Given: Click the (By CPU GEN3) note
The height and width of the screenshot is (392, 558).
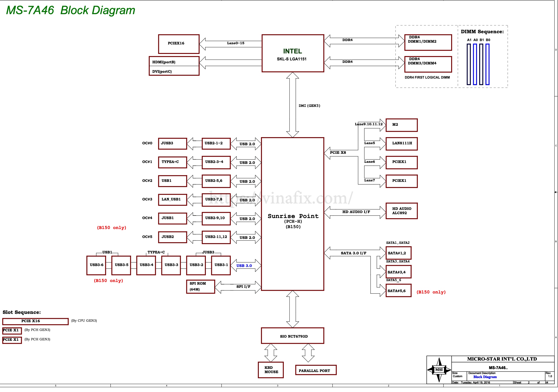Looking at the screenshot, I should pyautogui.click(x=84, y=321).
